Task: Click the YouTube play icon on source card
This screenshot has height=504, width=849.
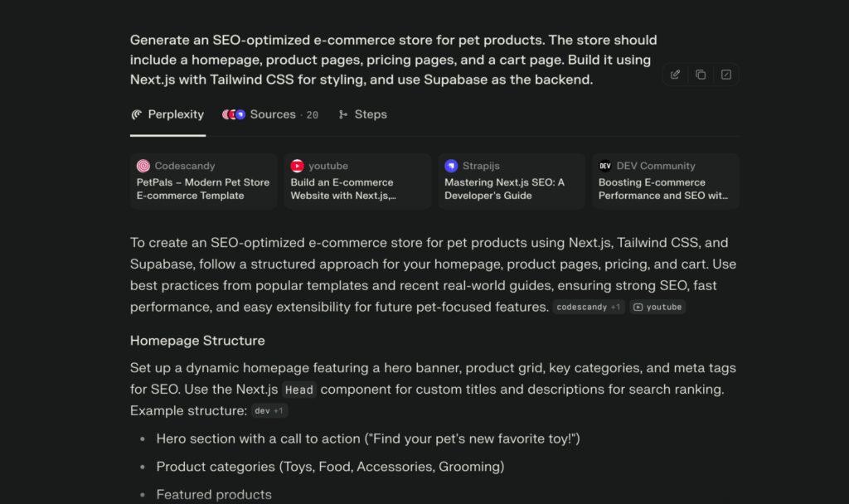Action: (297, 166)
